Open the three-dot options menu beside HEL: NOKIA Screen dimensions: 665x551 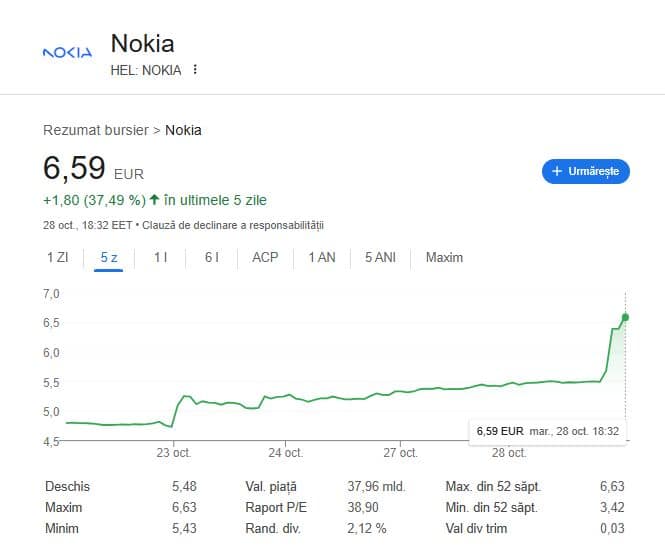(195, 70)
